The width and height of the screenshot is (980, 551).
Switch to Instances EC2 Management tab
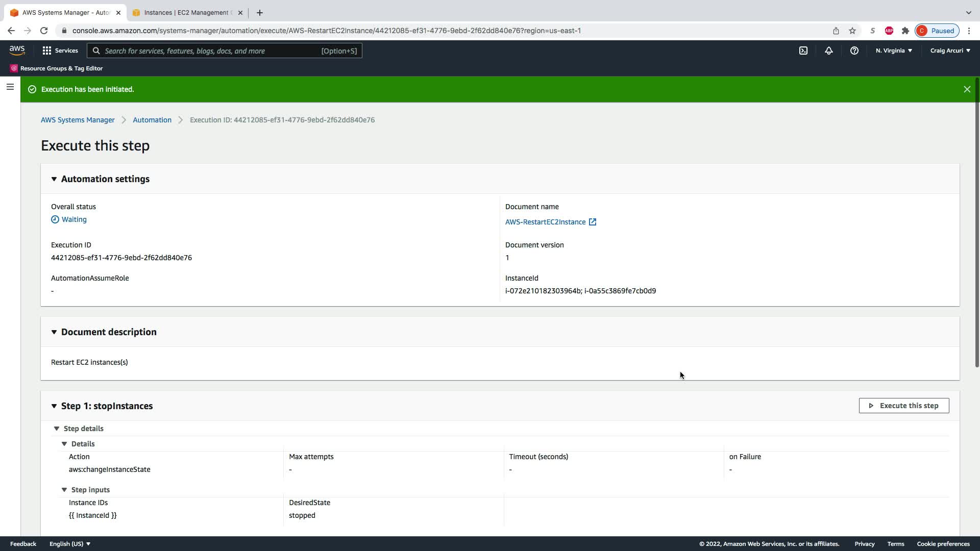click(x=187, y=13)
